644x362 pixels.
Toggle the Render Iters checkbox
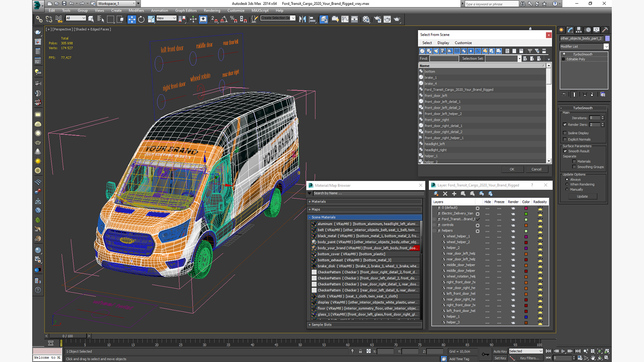tap(565, 125)
